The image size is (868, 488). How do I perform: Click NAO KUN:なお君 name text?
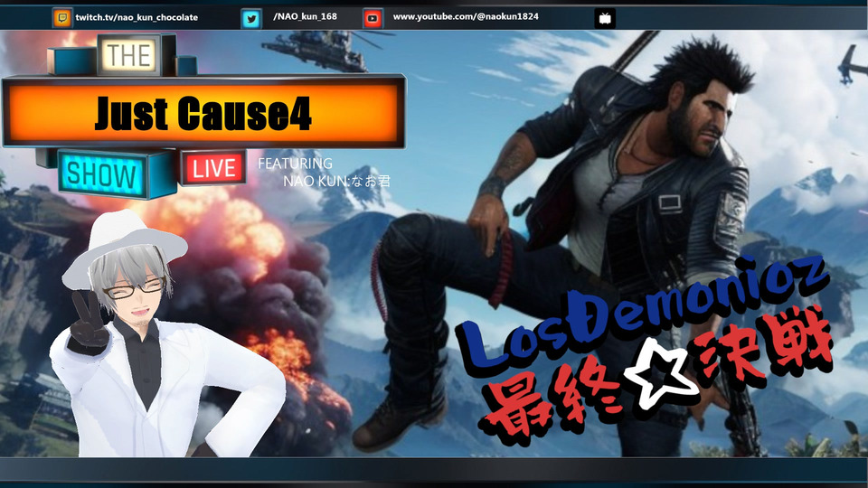pyautogui.click(x=336, y=181)
